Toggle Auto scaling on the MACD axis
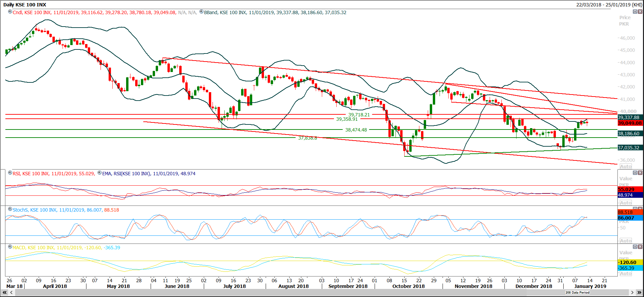This screenshot has height=297, width=644. click(626, 273)
